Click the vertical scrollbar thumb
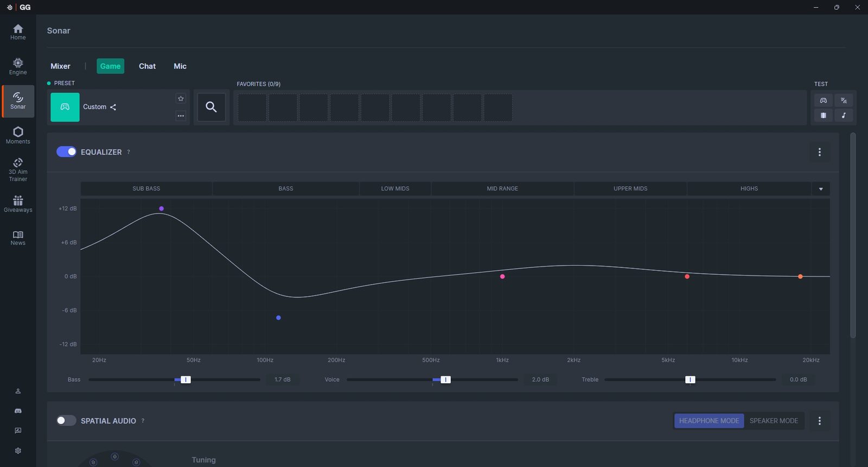The image size is (868, 467). coord(853,235)
